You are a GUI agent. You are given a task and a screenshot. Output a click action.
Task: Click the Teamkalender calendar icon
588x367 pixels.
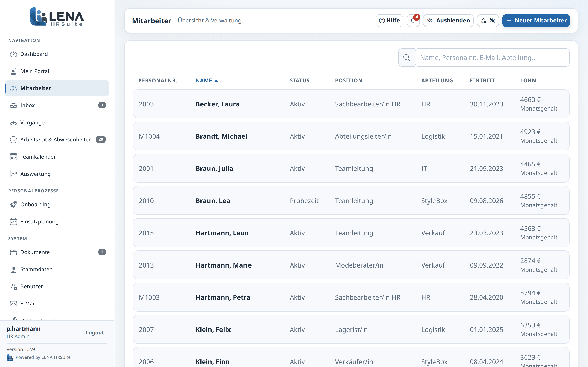click(13, 157)
